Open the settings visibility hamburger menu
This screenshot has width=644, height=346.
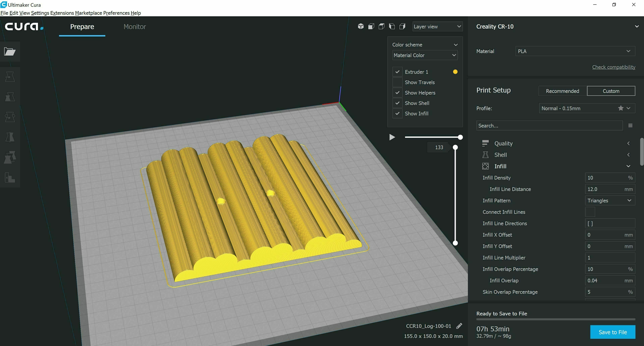(x=630, y=126)
